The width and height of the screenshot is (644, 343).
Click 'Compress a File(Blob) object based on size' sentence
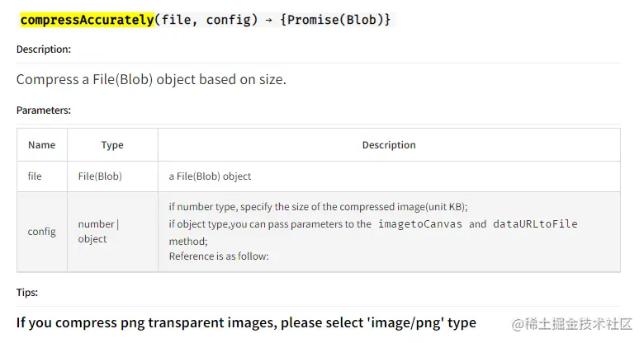151,79
